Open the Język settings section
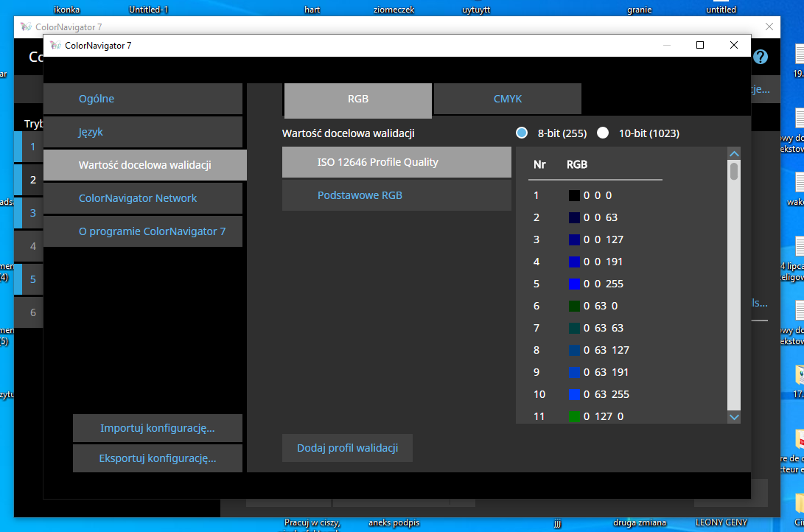The width and height of the screenshot is (804, 532). tap(143, 132)
